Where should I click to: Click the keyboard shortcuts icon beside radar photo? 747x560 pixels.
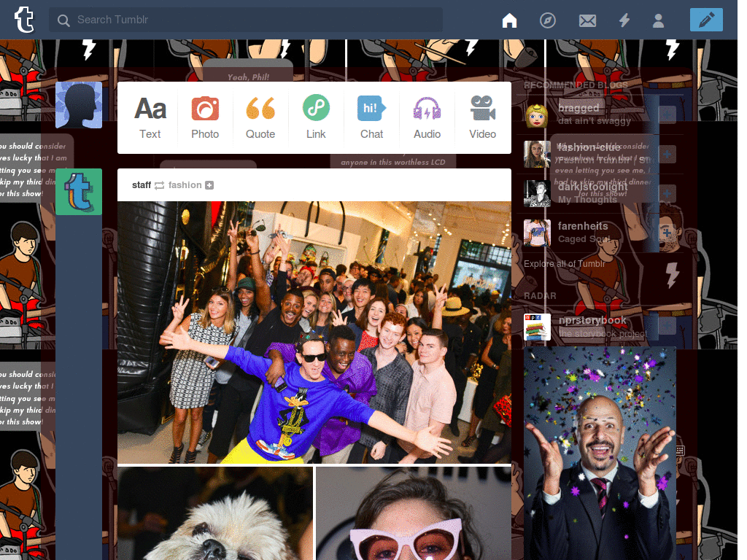point(680,450)
